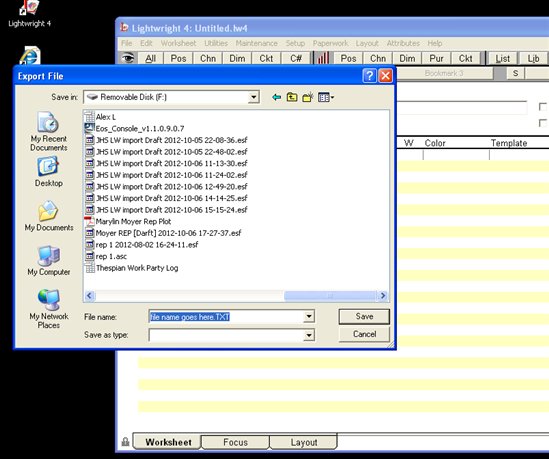Select JHS LW import Draft 2012-10-06 12-49-20.esf
This screenshot has height=459, width=549.
[x=166, y=187]
